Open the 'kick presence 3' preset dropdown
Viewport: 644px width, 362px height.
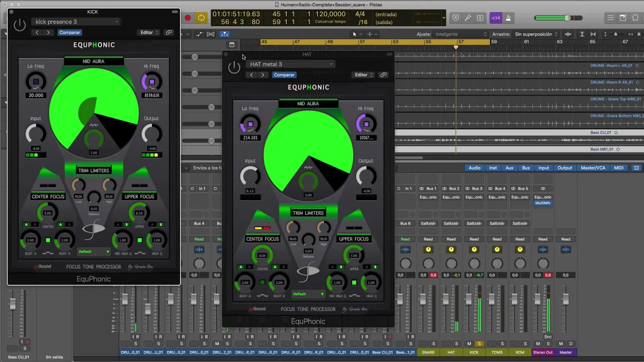click(76, 22)
